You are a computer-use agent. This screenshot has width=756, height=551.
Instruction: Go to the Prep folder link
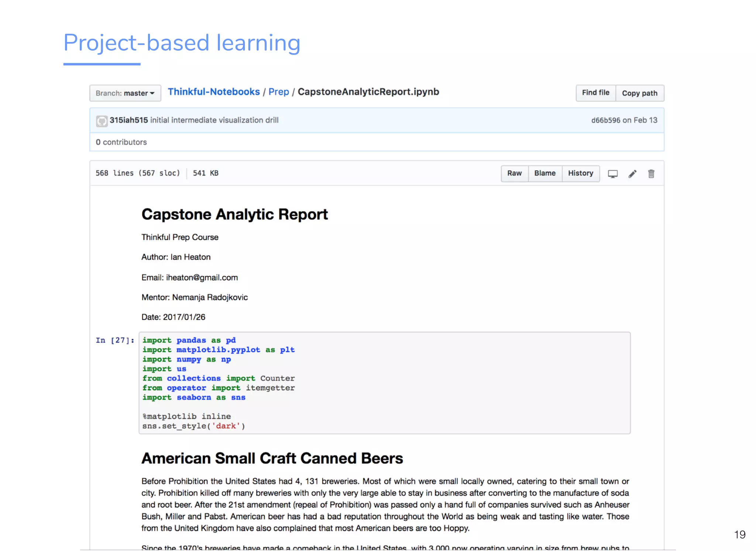tap(279, 92)
